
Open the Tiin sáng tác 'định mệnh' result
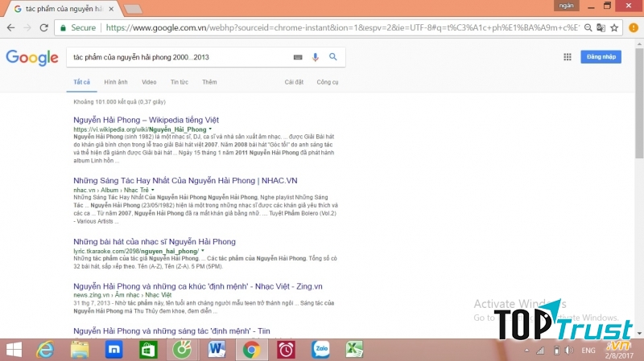[x=171, y=331]
